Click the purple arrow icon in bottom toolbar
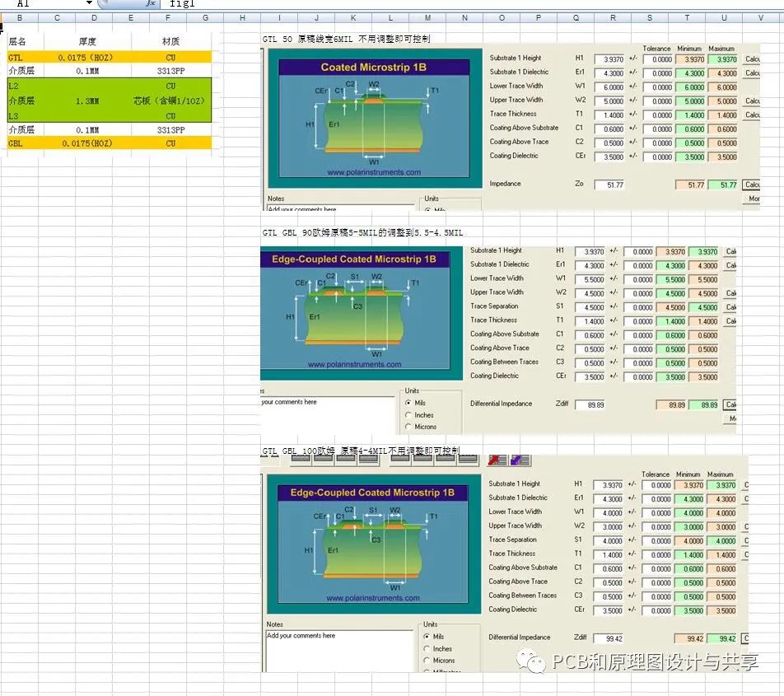 pyautogui.click(x=520, y=460)
